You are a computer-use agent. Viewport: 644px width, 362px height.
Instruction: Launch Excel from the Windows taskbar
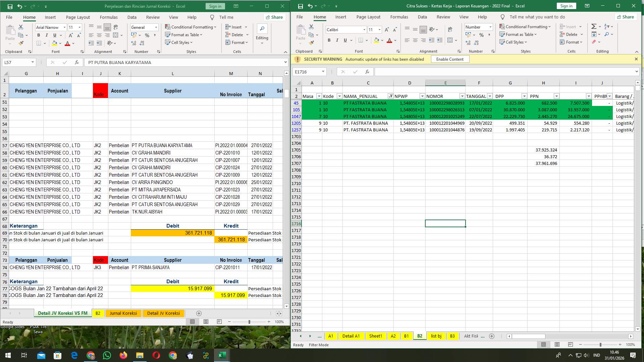pyautogui.click(x=221, y=355)
